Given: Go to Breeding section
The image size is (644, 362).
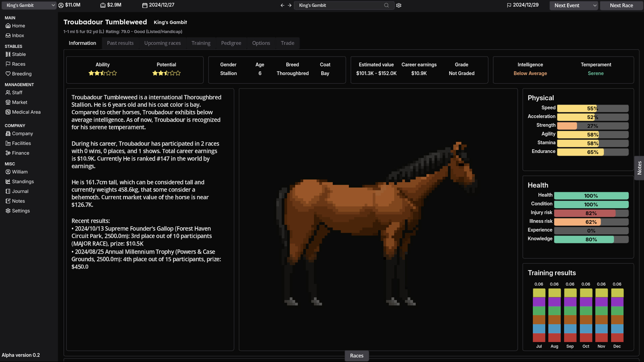Looking at the screenshot, I should click(x=21, y=74).
